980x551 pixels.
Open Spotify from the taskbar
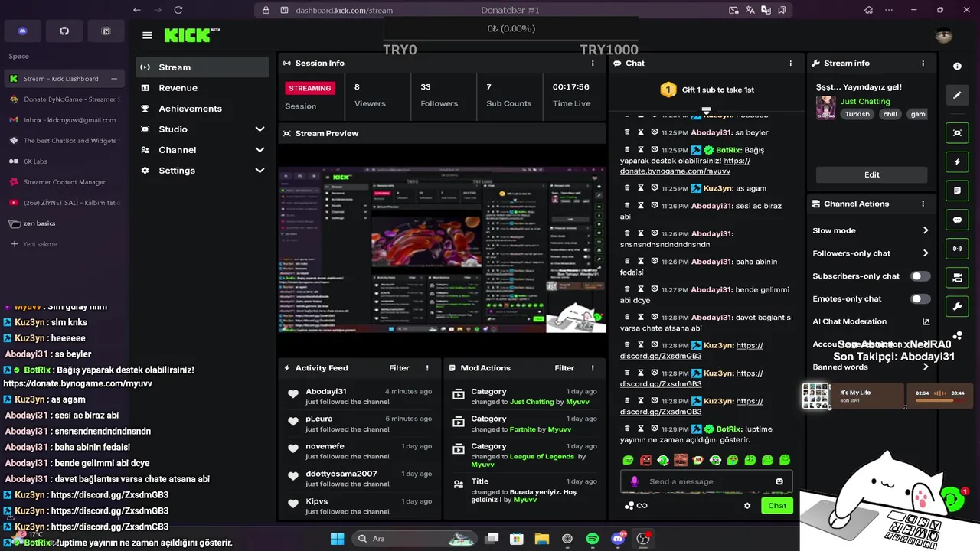pyautogui.click(x=593, y=539)
